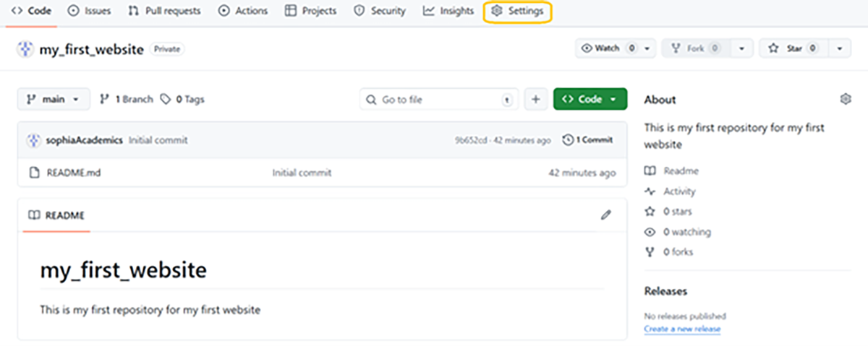This screenshot has width=868, height=346.
Task: Click the About heading
Action: click(660, 100)
